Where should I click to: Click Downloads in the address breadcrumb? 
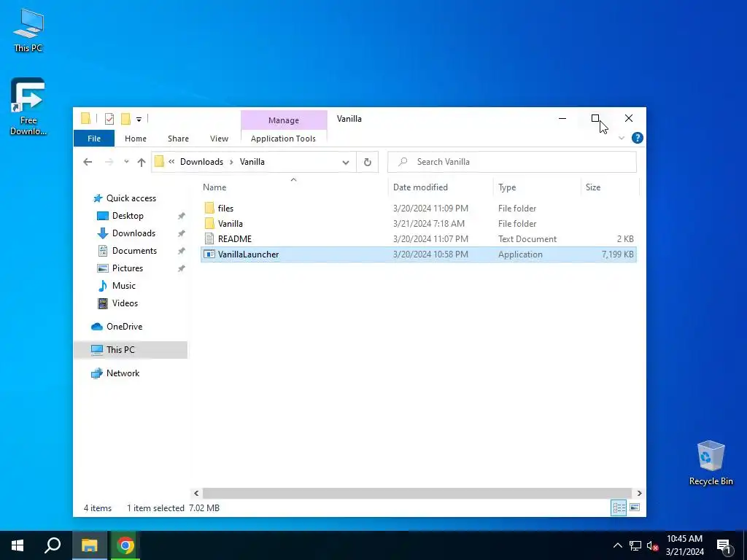pyautogui.click(x=201, y=162)
